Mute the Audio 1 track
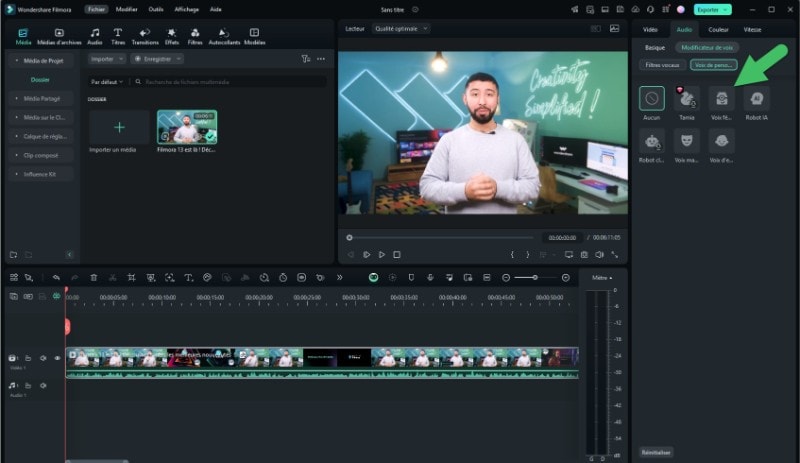This screenshot has width=800, height=463. click(43, 386)
